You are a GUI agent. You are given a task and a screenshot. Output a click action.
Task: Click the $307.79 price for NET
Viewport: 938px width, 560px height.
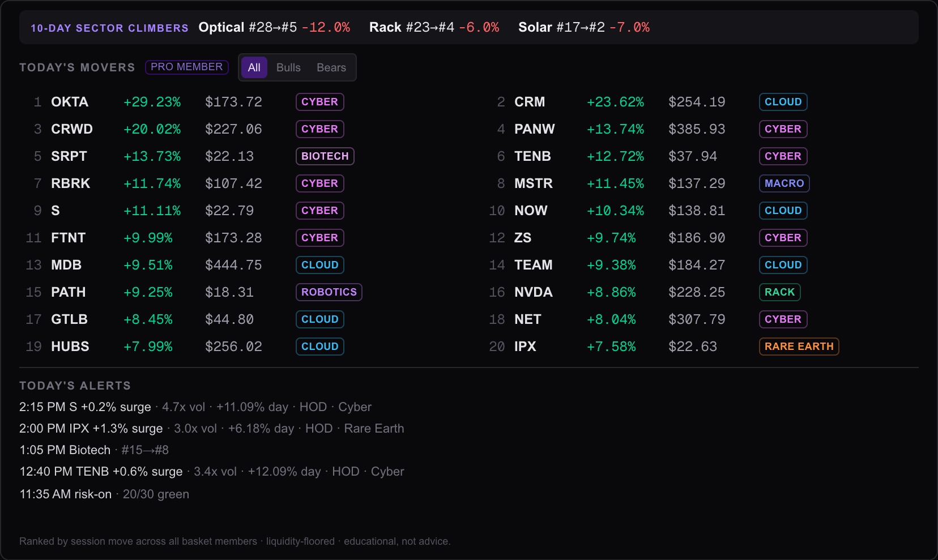click(x=697, y=319)
